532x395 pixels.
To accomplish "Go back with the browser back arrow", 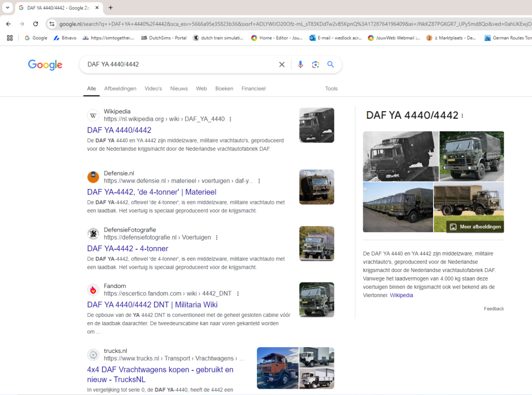I will (9, 24).
